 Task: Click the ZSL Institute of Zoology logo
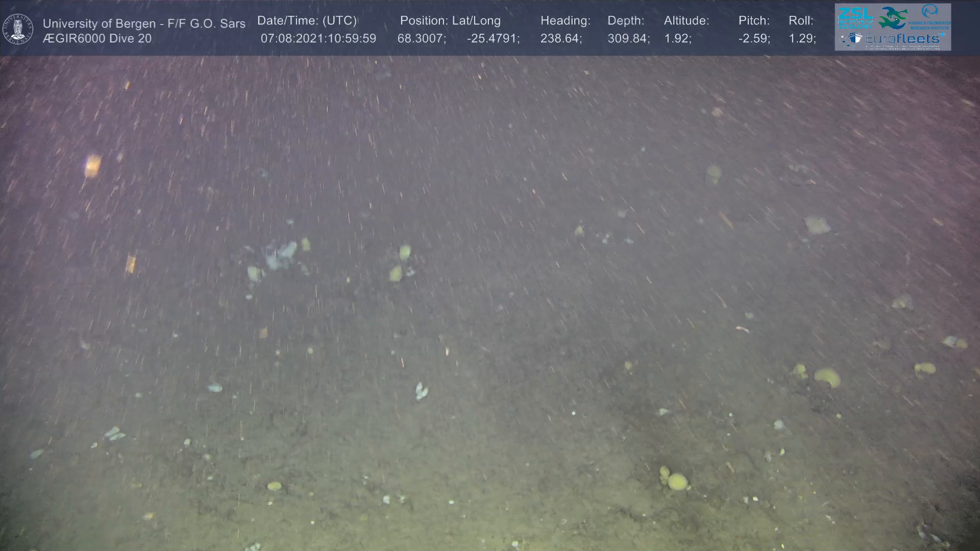(855, 17)
